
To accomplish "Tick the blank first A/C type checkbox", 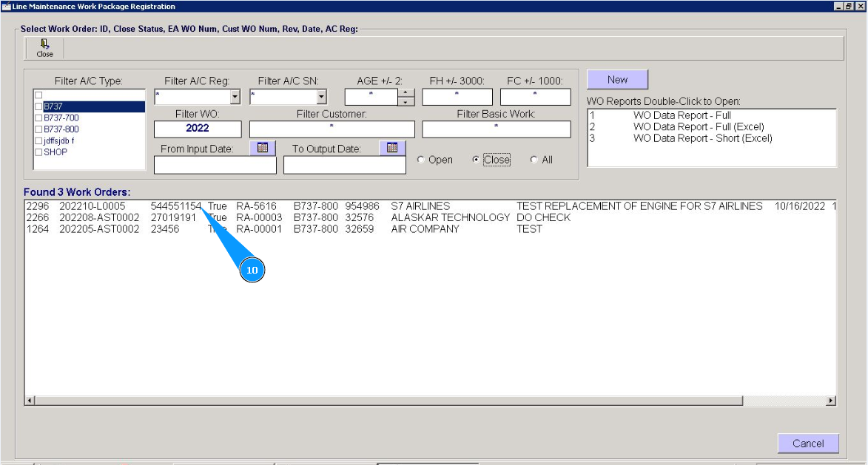I will 38,95.
